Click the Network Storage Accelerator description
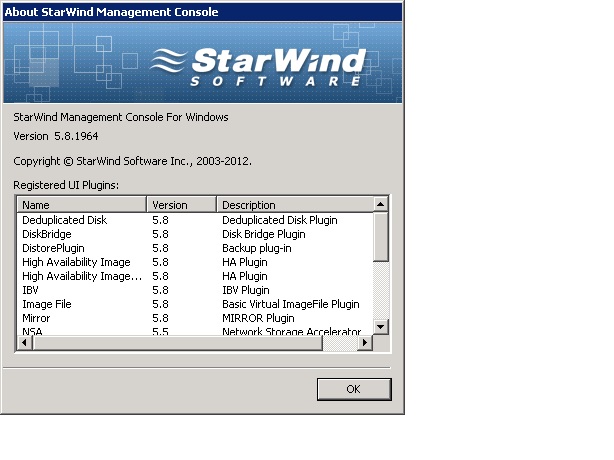Viewport: 614px width, 460px height. point(291,332)
